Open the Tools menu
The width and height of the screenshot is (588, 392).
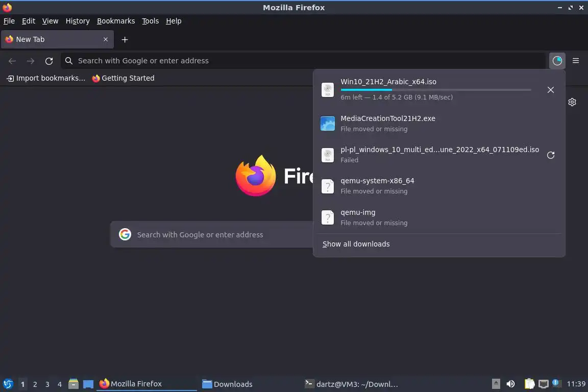[151, 21]
